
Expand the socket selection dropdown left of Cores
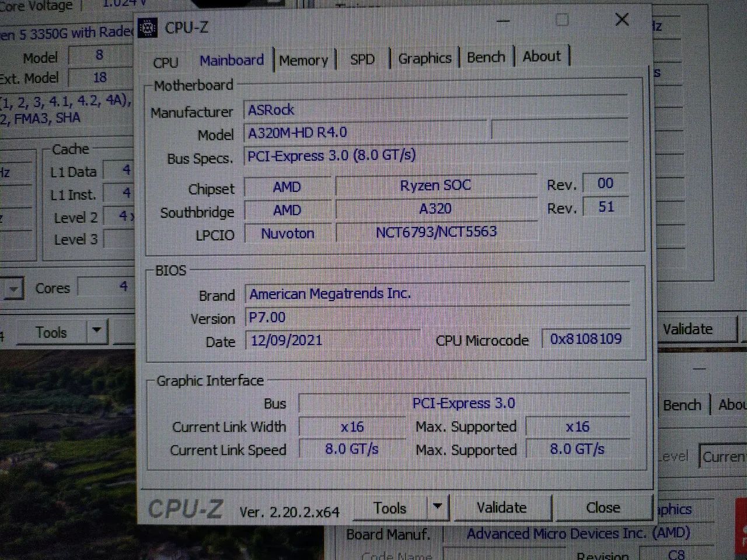pyautogui.click(x=13, y=288)
